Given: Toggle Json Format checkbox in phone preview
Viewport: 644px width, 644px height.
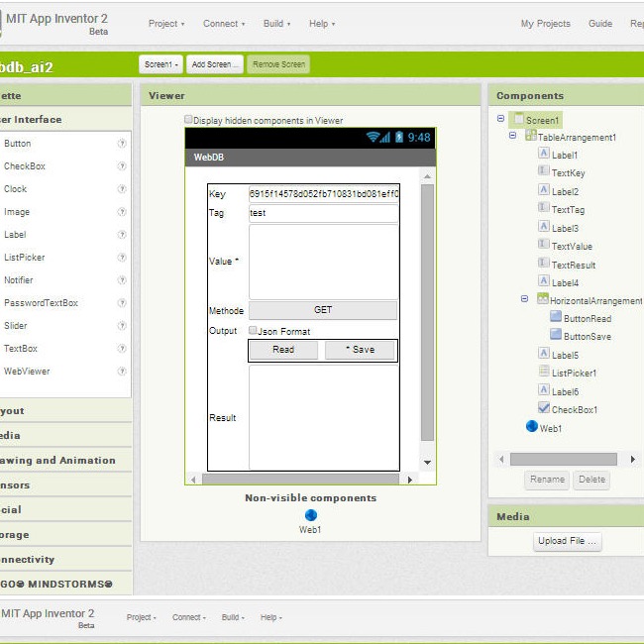Looking at the screenshot, I should [253, 330].
